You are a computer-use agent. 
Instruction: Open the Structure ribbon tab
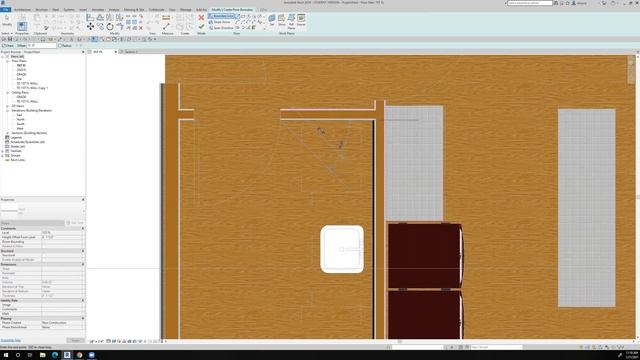coord(42,9)
